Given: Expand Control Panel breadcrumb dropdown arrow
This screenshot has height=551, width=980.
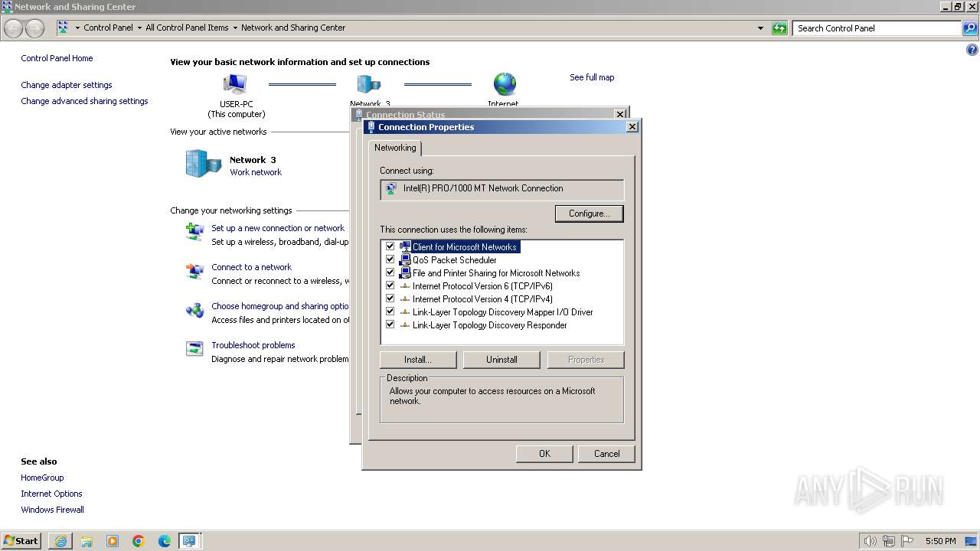Looking at the screenshot, I should coord(139,28).
